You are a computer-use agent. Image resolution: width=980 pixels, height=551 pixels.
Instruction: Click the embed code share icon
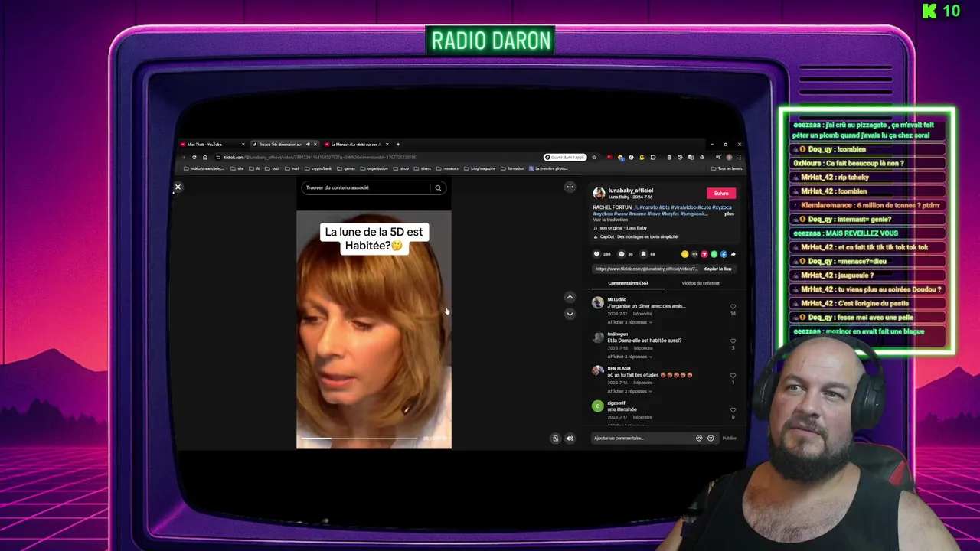[x=694, y=254]
